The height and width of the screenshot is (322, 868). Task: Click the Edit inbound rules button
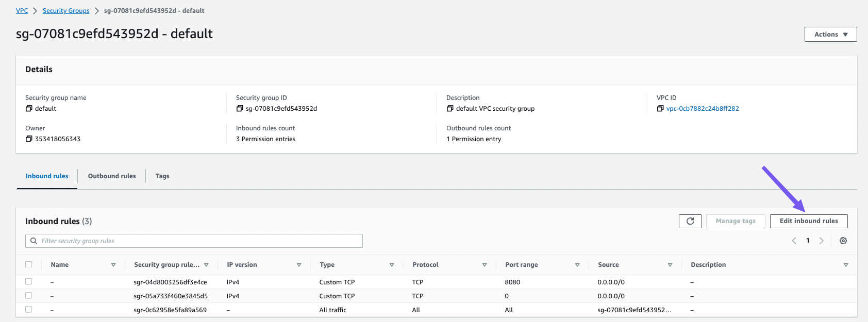(808, 221)
